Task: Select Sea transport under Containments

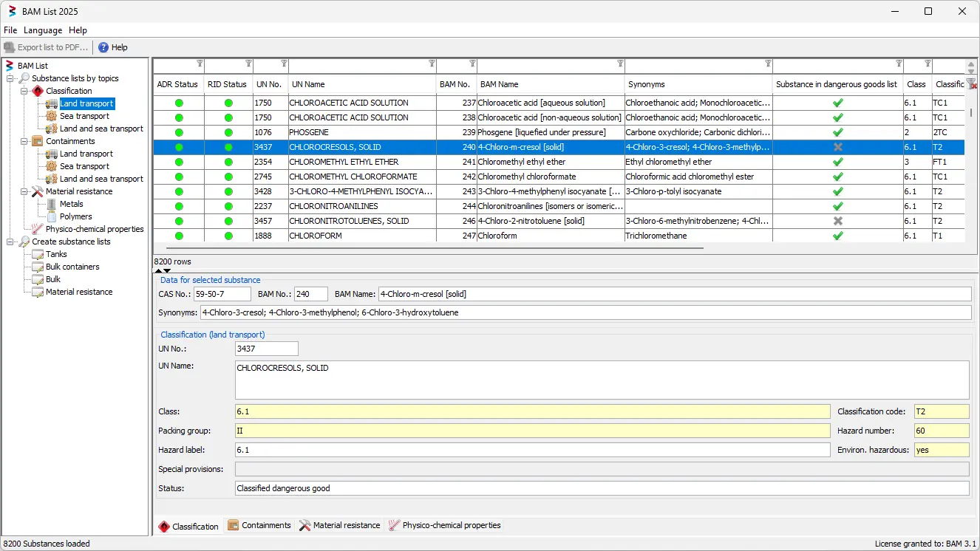Action: click(84, 166)
